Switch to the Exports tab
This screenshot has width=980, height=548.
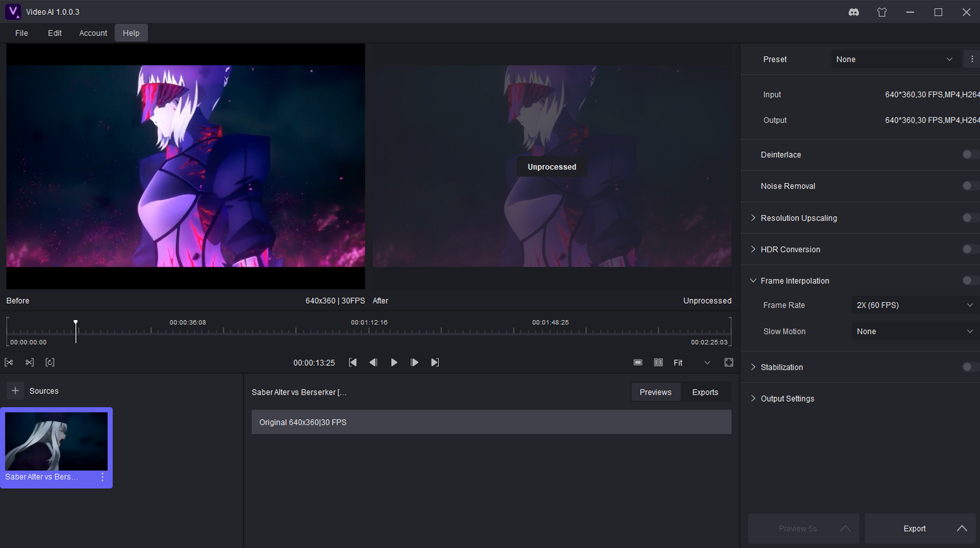coord(705,392)
